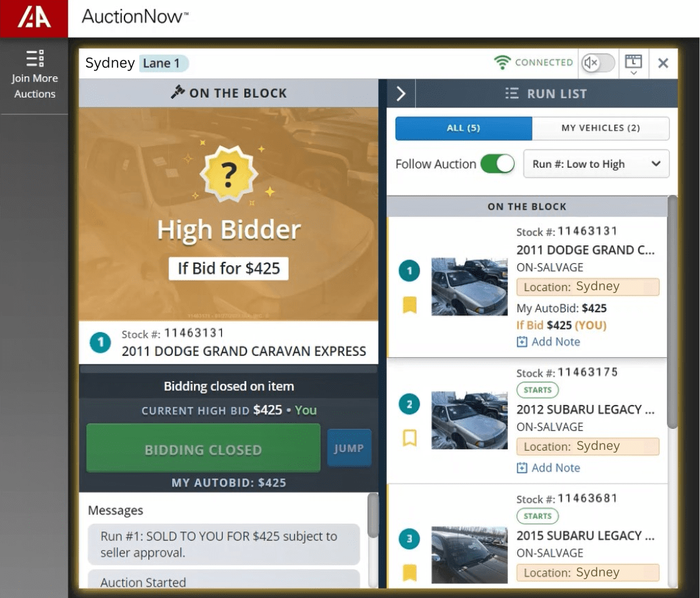
Task: Click bookmark icon on 2015 Subaru Legacy
Action: coord(409,573)
